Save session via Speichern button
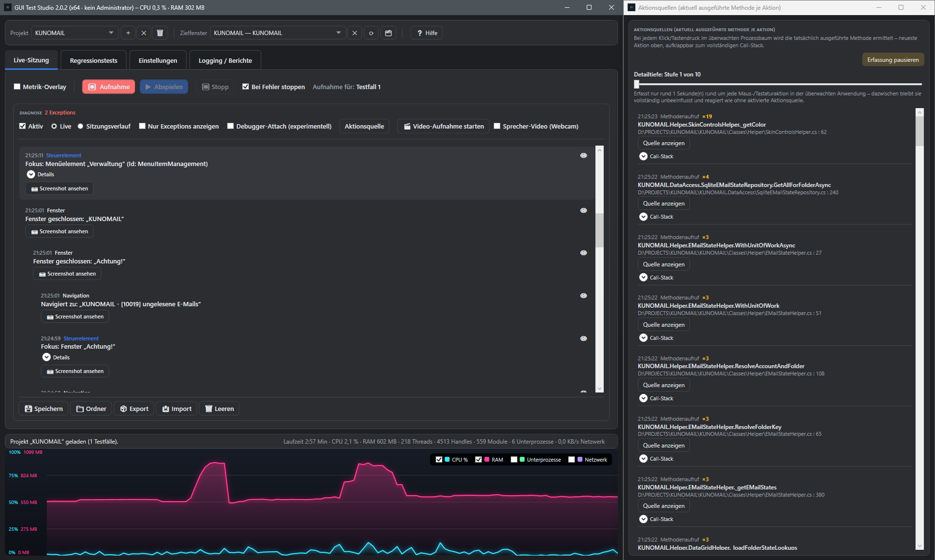Screen dimensions: 935x560 43,409
